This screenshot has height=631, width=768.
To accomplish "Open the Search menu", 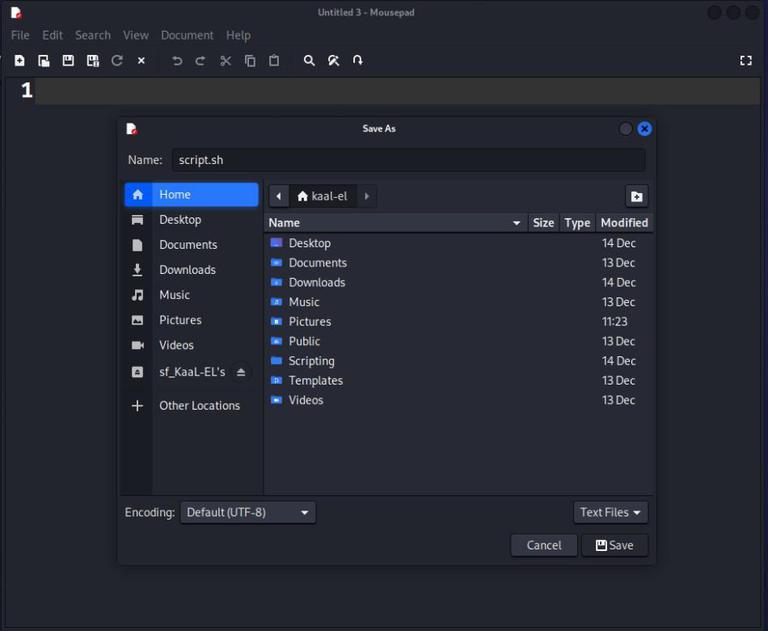I will pos(93,35).
